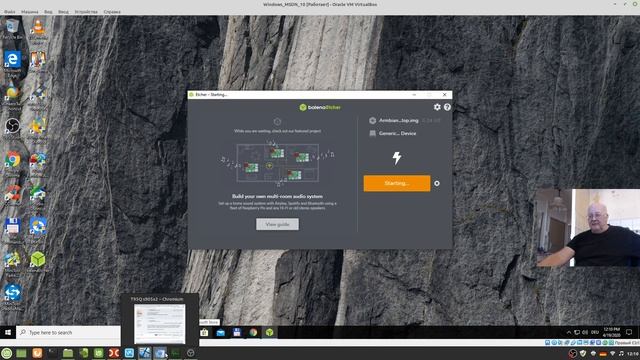This screenshot has height=360, width=640.
Task: Open the bottom blue sync arrows desktop icon
Action: tap(12, 293)
